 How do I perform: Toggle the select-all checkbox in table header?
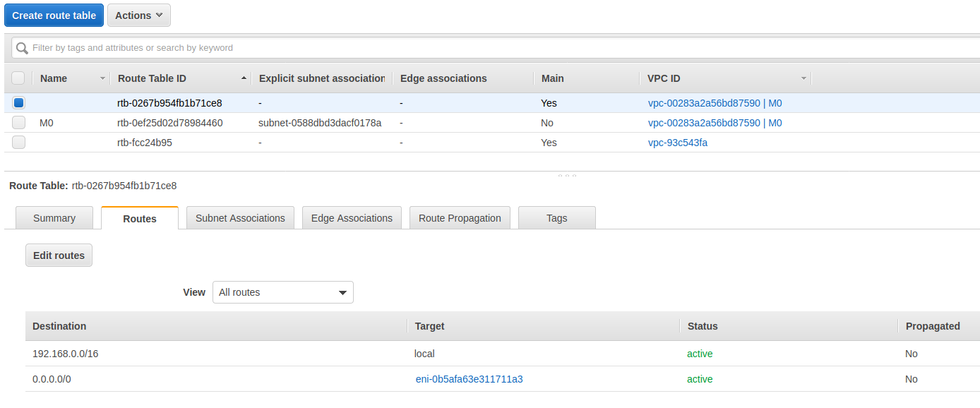18,78
